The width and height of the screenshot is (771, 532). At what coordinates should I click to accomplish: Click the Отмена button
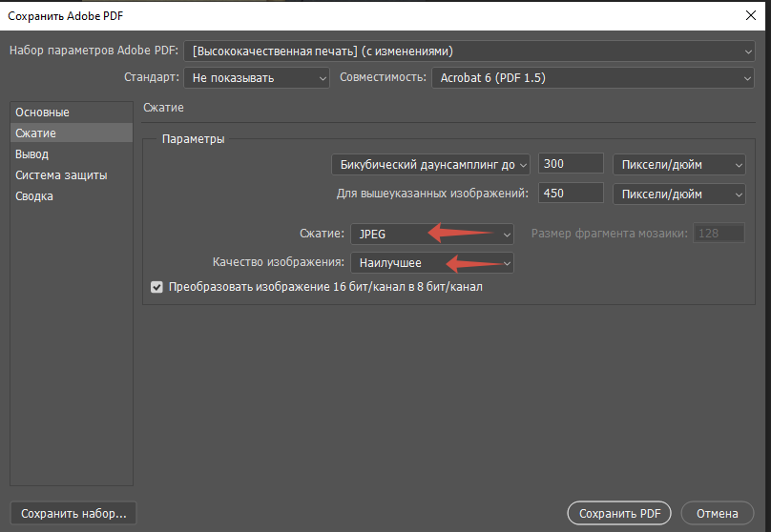pos(718,513)
